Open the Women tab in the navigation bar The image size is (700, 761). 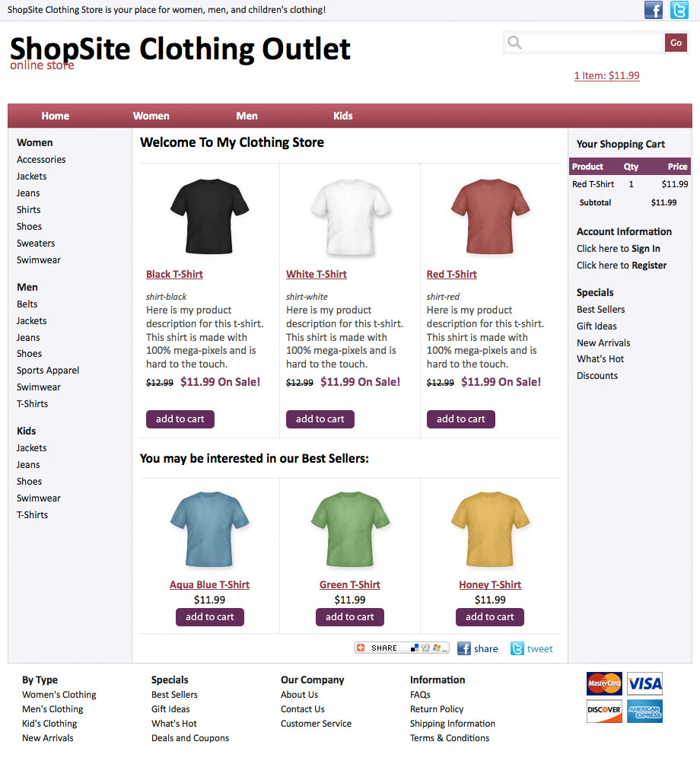point(151,116)
